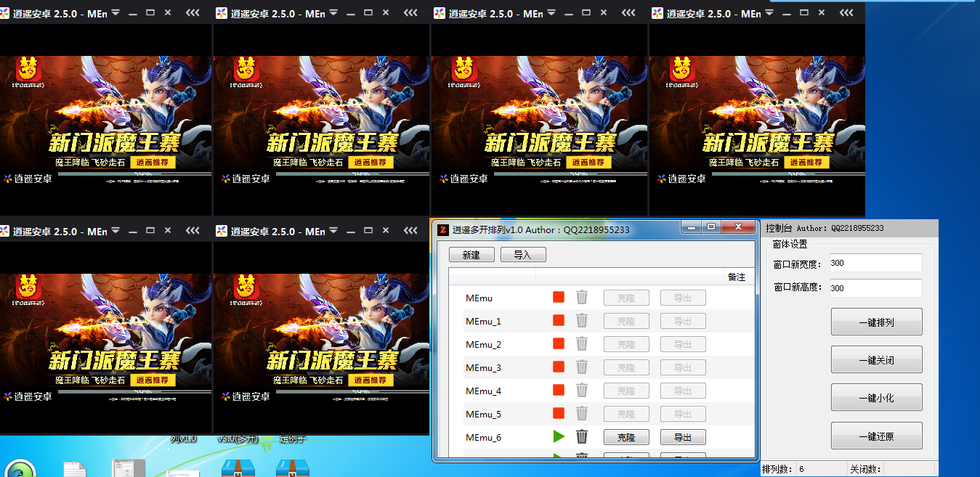Select the MEmu_4 list row name
The width and height of the screenshot is (980, 477).
pyautogui.click(x=483, y=391)
